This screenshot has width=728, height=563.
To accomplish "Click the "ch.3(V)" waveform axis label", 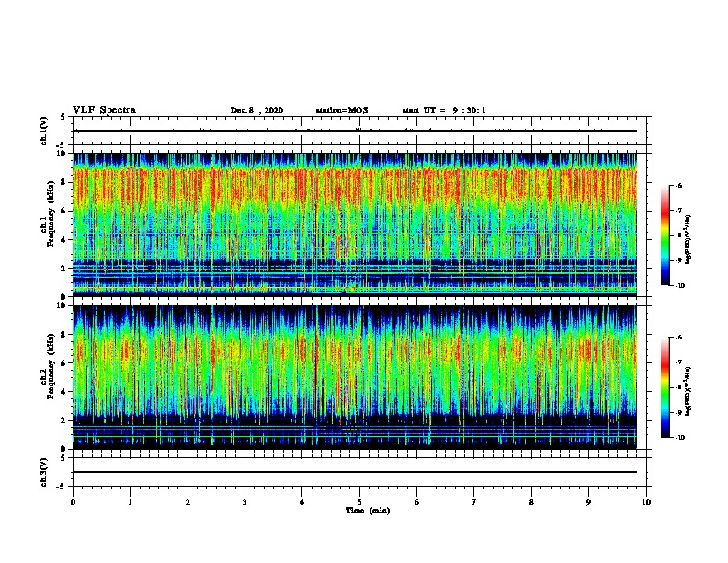I will (x=44, y=472).
